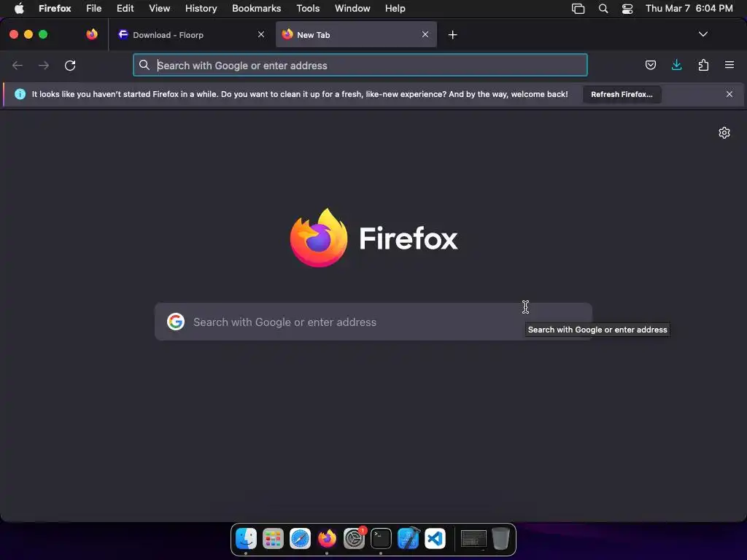Open Xcode from the dock

[409, 538]
